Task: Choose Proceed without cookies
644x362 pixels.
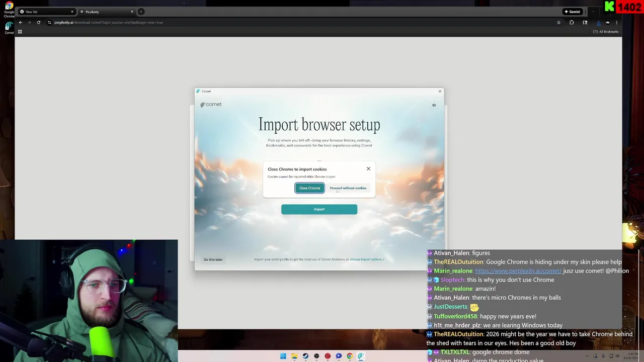Action: tap(348, 188)
